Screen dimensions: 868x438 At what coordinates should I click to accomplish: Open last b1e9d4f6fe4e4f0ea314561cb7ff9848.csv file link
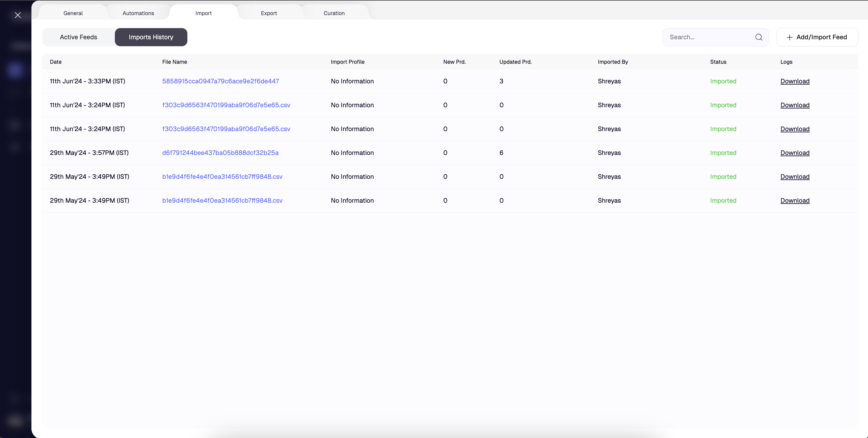pyautogui.click(x=222, y=201)
